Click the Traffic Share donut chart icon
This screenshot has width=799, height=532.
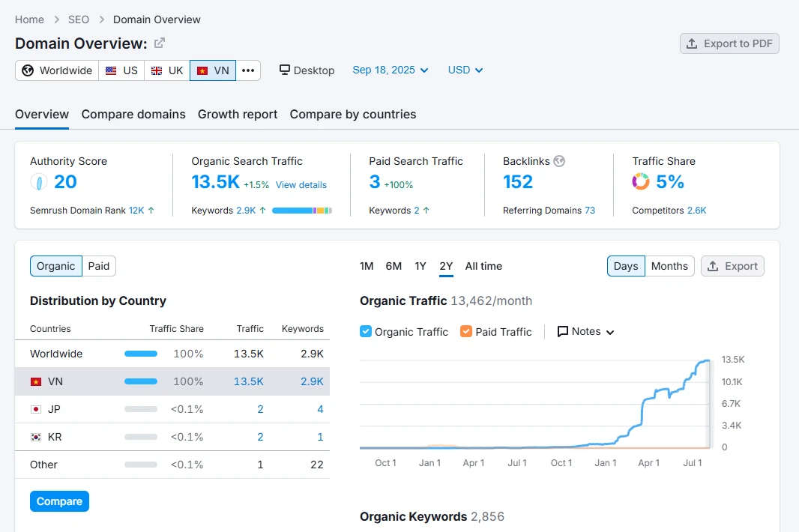pos(641,181)
